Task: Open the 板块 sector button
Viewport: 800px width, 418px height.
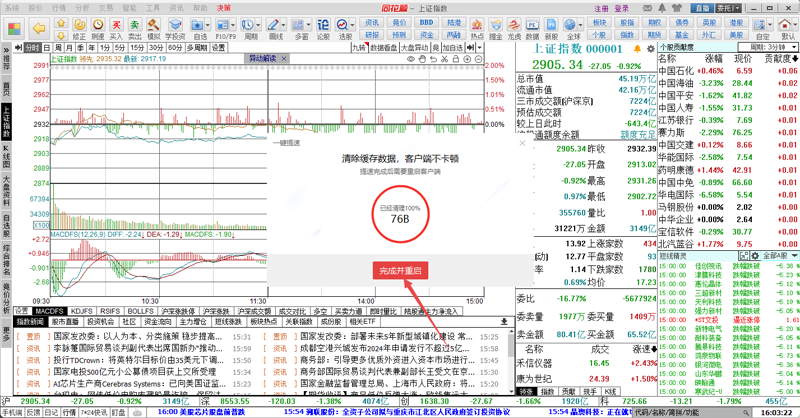Action: 599,22
